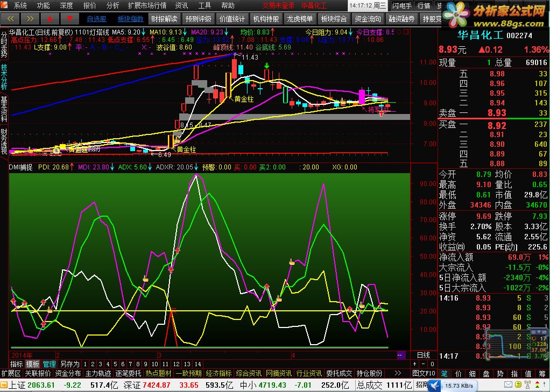Select template number 1
The image size is (550, 392).
pyautogui.click(x=85, y=364)
